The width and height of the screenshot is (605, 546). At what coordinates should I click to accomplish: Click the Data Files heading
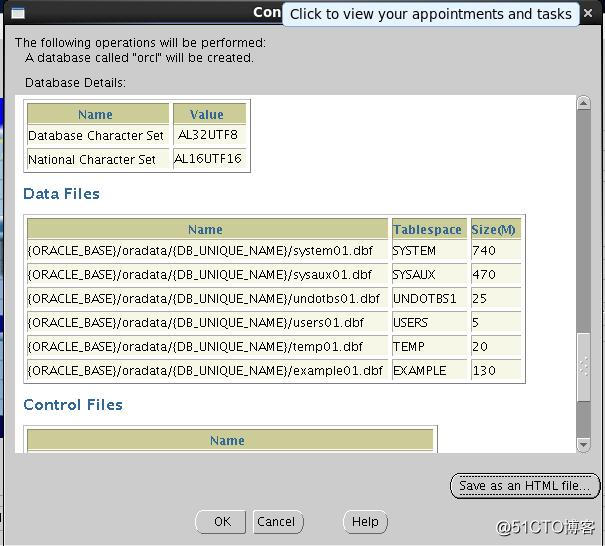[x=61, y=194]
